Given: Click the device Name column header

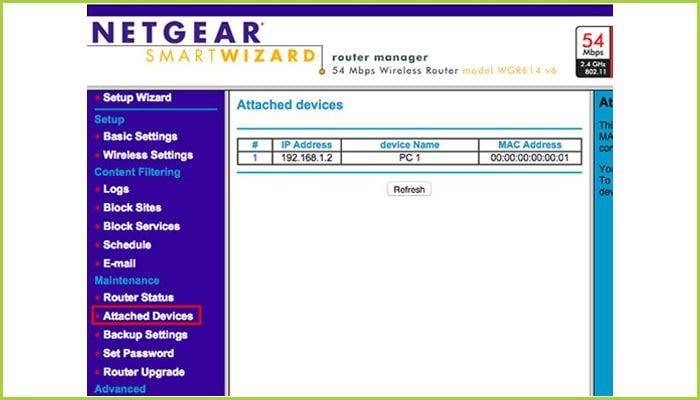Looking at the screenshot, I should (x=410, y=145).
